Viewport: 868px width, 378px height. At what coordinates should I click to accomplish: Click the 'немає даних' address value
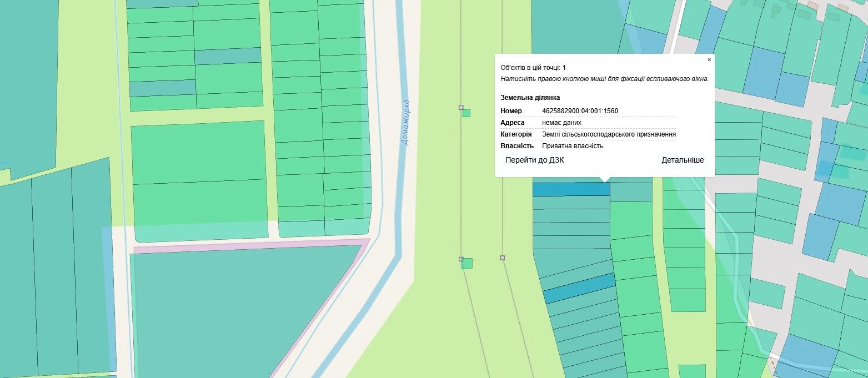click(x=561, y=123)
